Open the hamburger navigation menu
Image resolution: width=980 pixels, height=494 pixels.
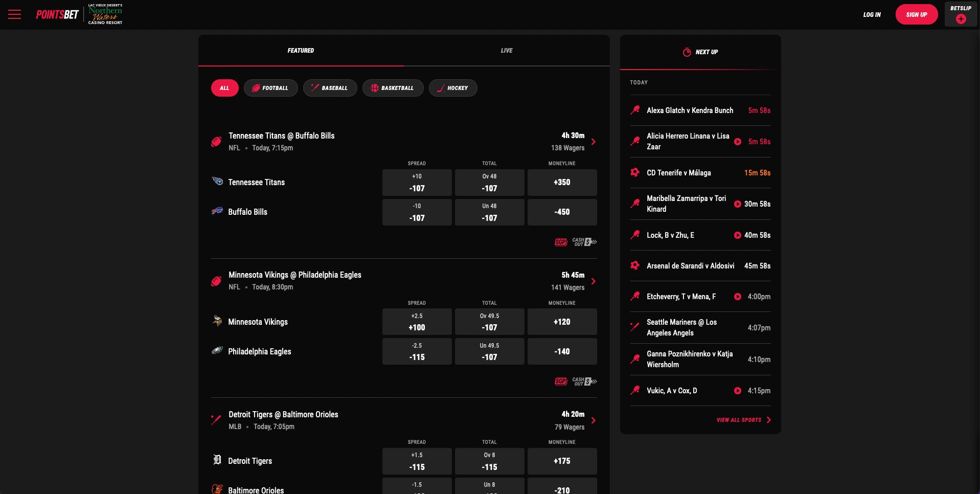click(x=15, y=14)
